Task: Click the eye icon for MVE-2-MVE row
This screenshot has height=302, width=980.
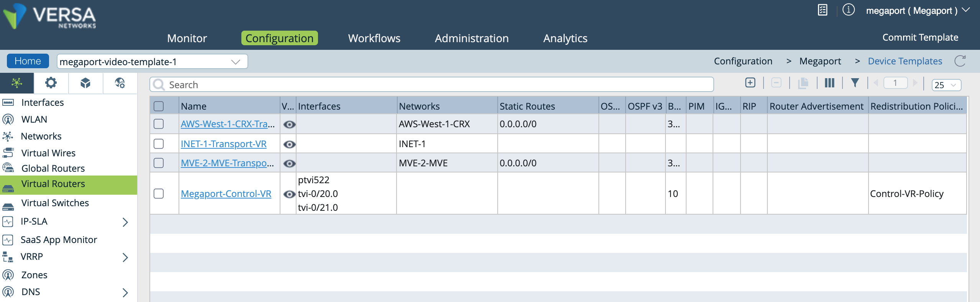Action: coord(289,164)
